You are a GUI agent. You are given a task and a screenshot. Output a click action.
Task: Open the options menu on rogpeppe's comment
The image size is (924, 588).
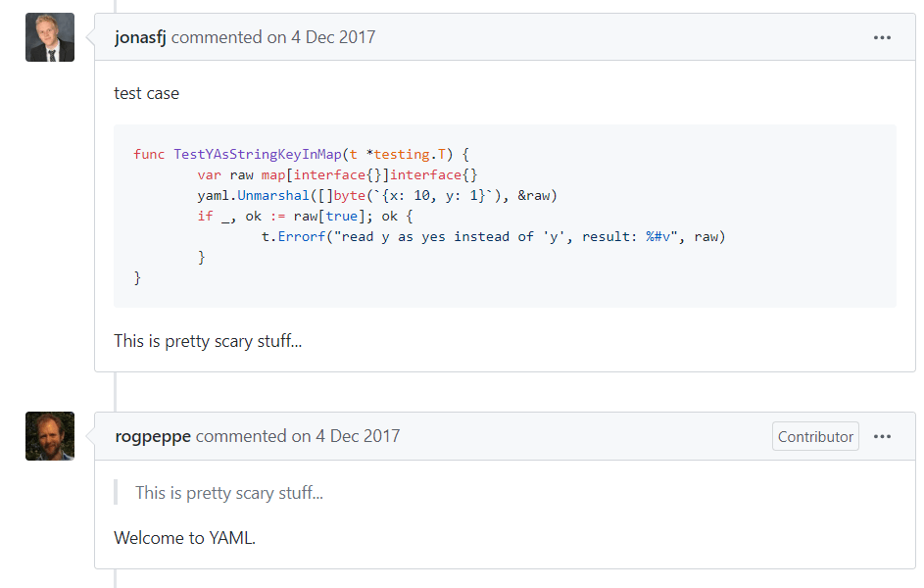(x=882, y=437)
